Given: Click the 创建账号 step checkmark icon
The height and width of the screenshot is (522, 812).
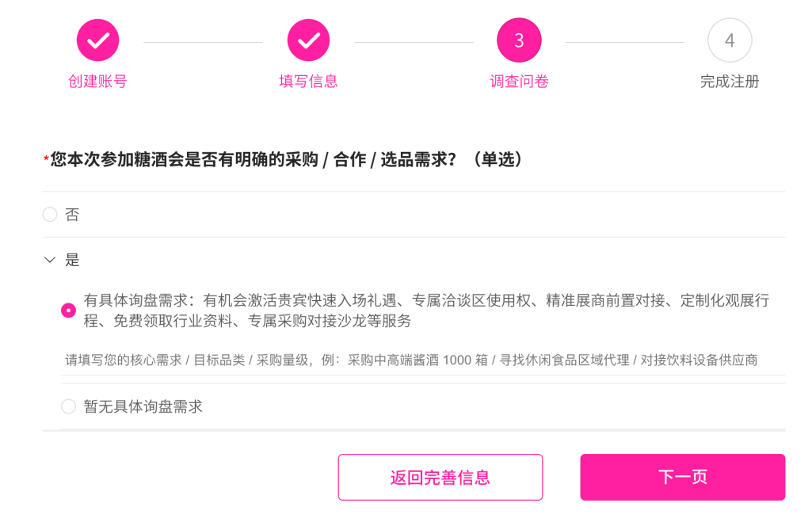Looking at the screenshot, I should click(97, 40).
